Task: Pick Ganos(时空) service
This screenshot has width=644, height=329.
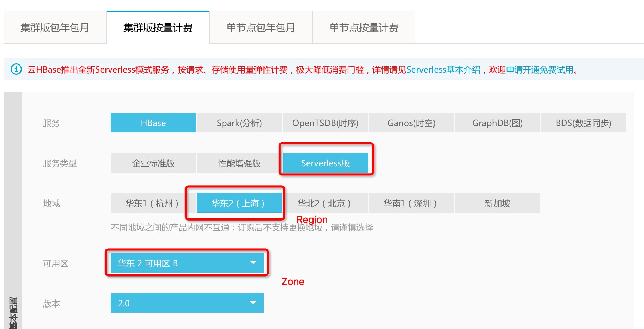Action: pos(412,123)
